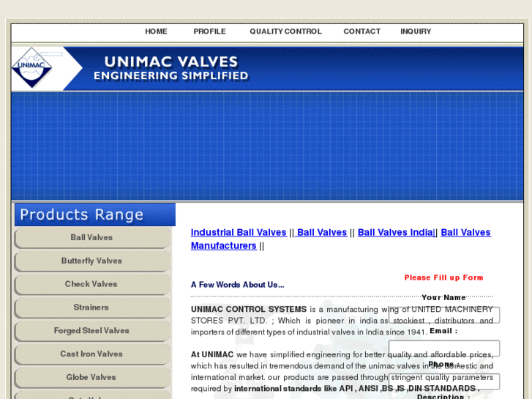Click the 'A Few Words About Us...' heading
Image resolution: width=532 pixels, height=399 pixels.
[238, 285]
